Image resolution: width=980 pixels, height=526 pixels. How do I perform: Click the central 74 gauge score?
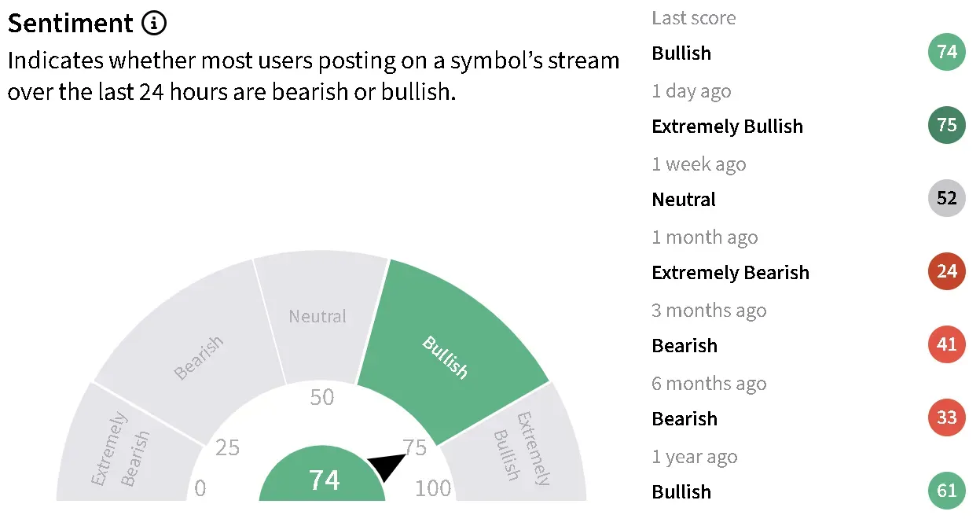click(x=323, y=480)
